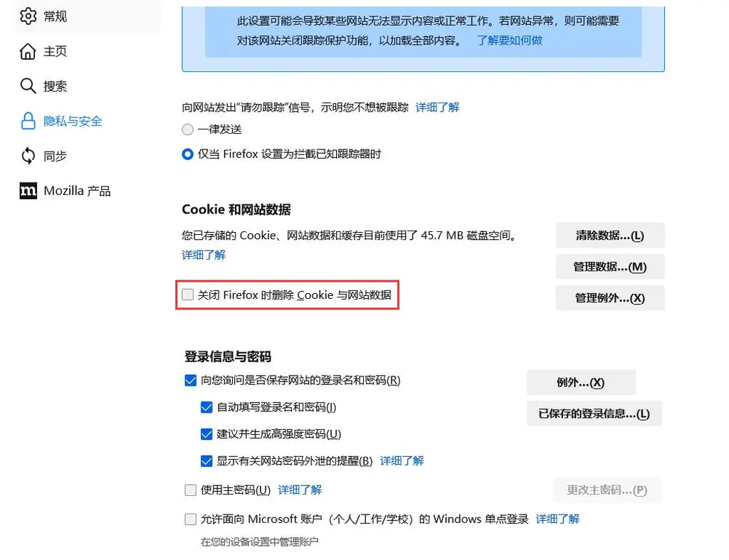Open the 管理例外 dialog button

coord(610,298)
